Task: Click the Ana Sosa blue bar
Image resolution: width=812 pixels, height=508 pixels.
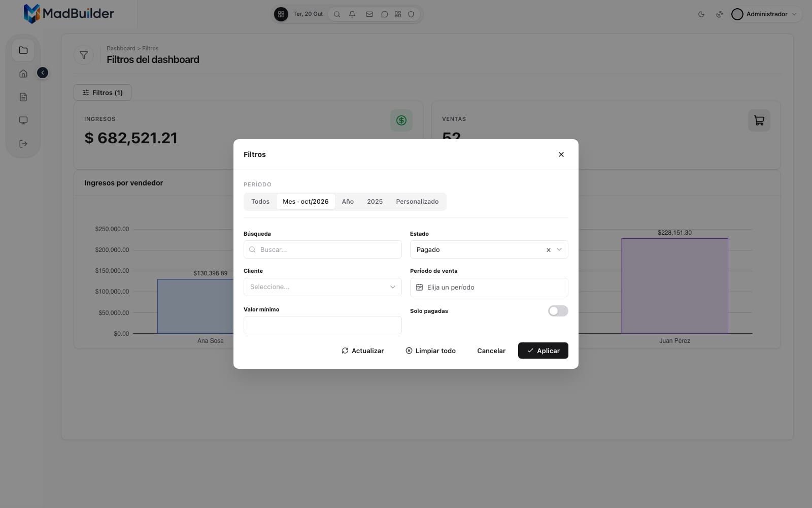Action: pos(195,306)
